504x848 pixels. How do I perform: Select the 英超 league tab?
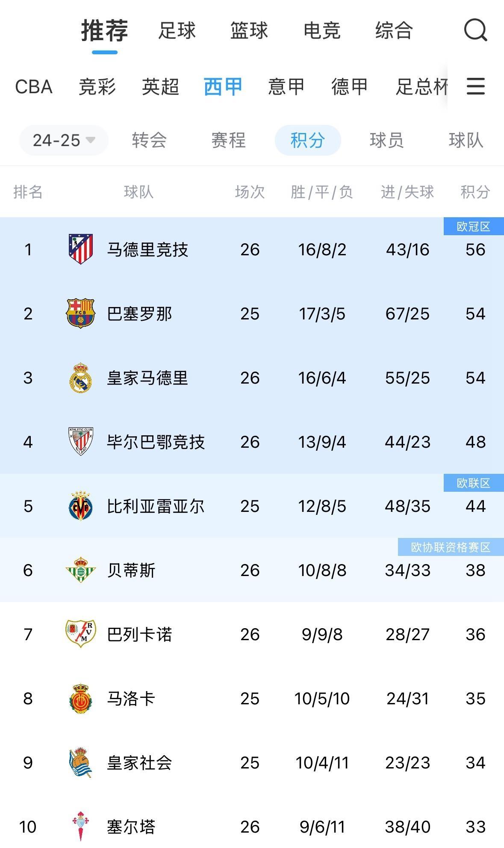coord(160,87)
